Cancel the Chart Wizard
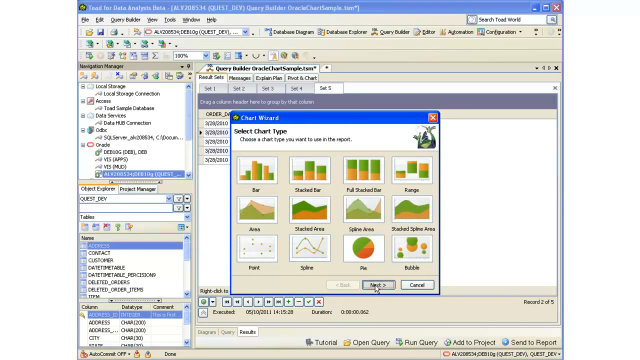This screenshot has width=640, height=360. (417, 285)
